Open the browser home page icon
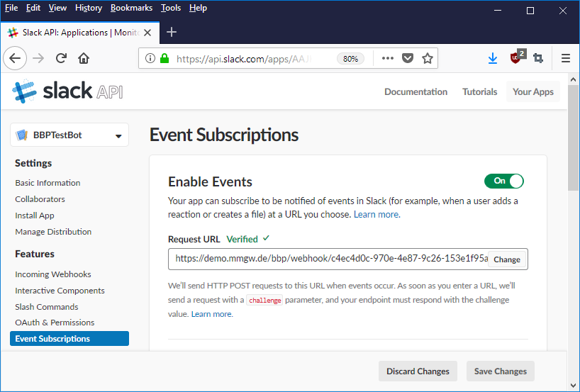 tap(84, 58)
